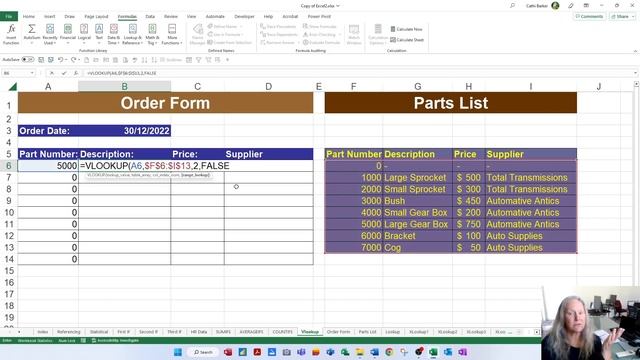640x360 pixels.
Task: Click the vertical scrollbar up arrow
Action: [636, 84]
